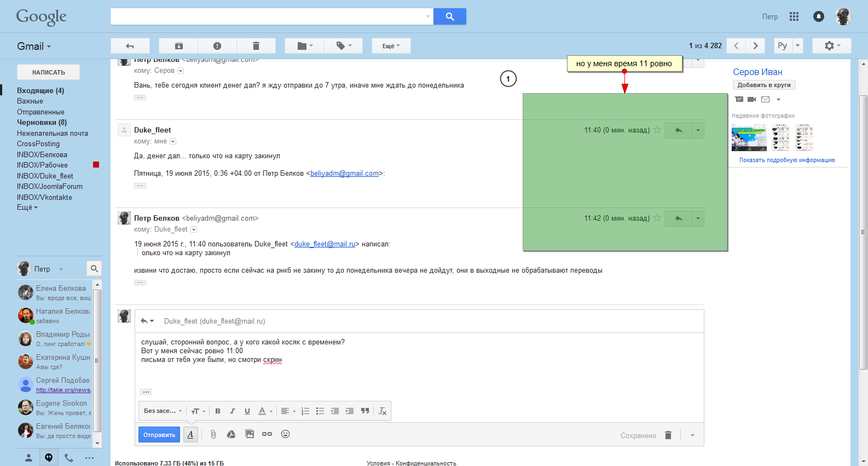Click the duke_fleet@mail.ru link
Viewport: 868px width, 466px height.
click(325, 244)
